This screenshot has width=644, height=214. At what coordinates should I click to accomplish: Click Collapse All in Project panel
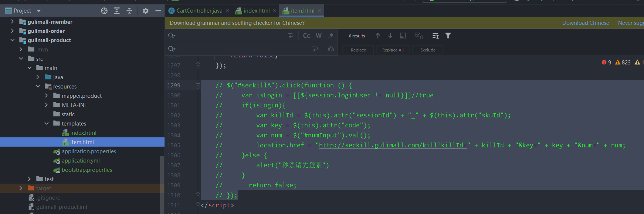[x=129, y=11]
